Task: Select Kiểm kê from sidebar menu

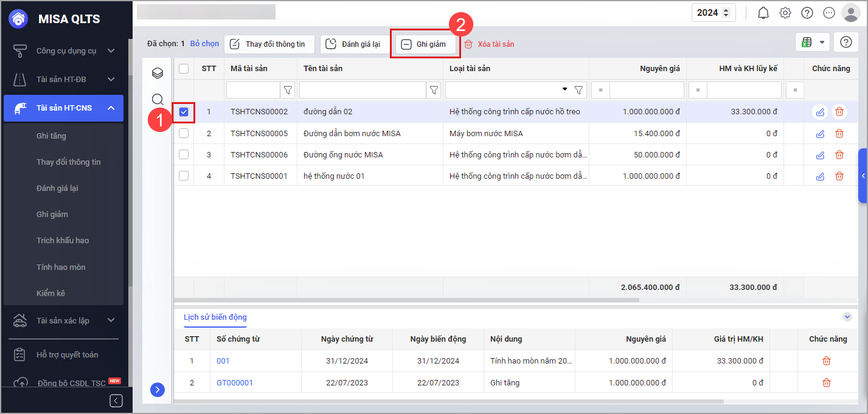Action: tap(50, 293)
